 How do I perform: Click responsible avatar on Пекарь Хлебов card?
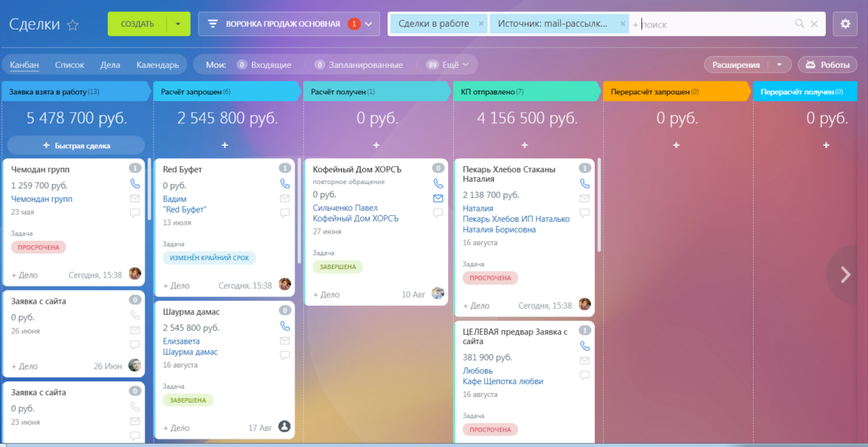[585, 304]
